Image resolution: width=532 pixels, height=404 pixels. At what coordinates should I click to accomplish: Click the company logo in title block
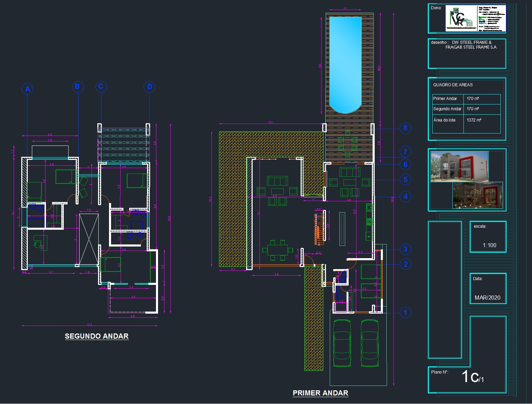[461, 19]
